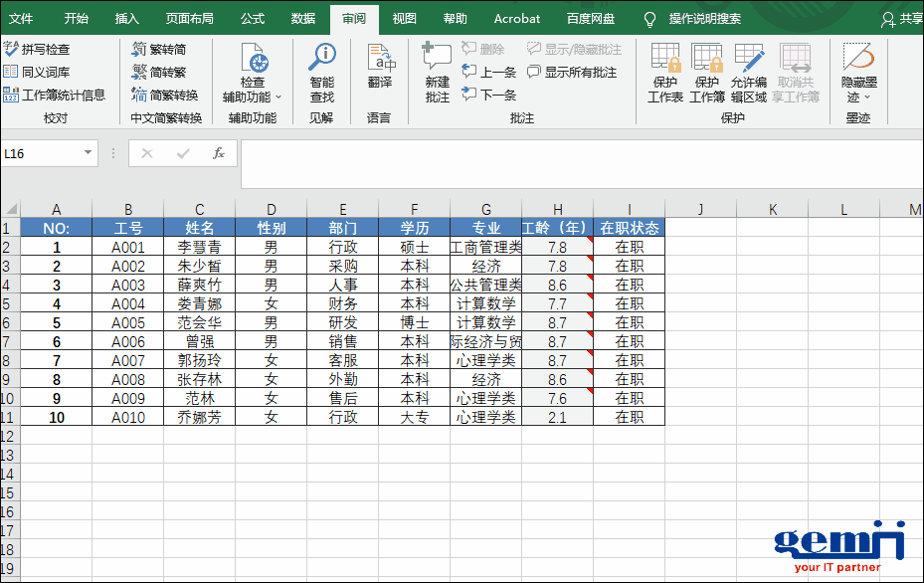
Task: Select column H header
Action: tap(557, 209)
